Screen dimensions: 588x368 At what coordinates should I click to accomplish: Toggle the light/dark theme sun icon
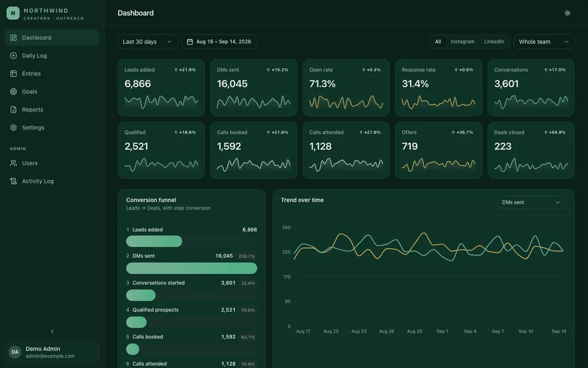[567, 13]
